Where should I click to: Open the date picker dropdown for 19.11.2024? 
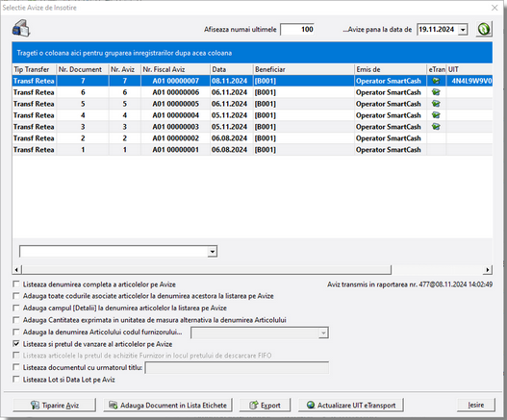coord(463,30)
